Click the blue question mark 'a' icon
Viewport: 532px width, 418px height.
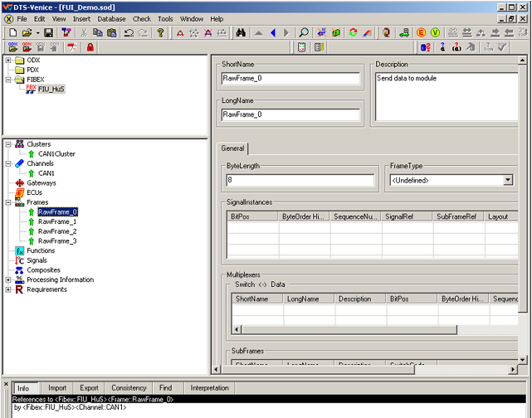442,47
